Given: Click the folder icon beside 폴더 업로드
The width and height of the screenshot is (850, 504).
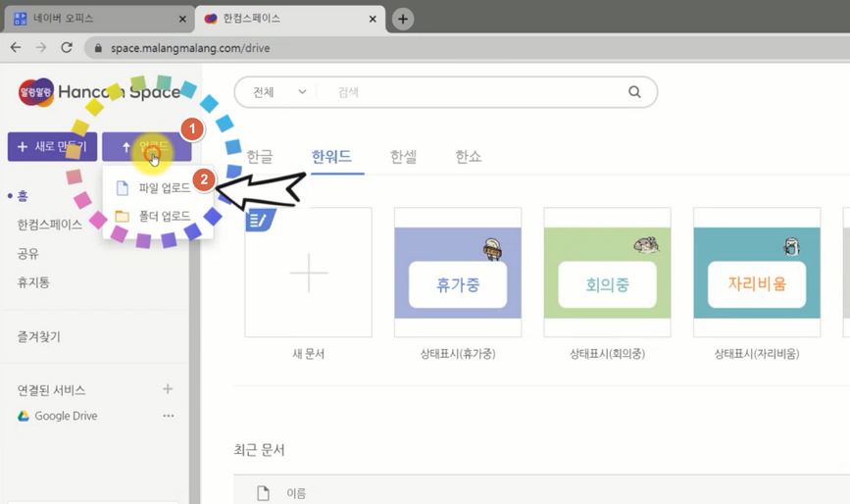Looking at the screenshot, I should pos(123,217).
